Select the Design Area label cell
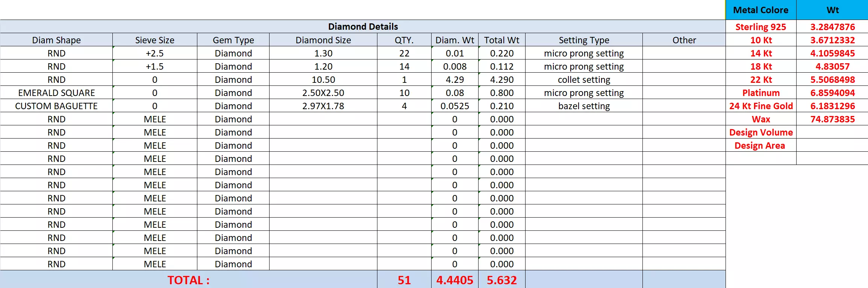 coord(761,145)
